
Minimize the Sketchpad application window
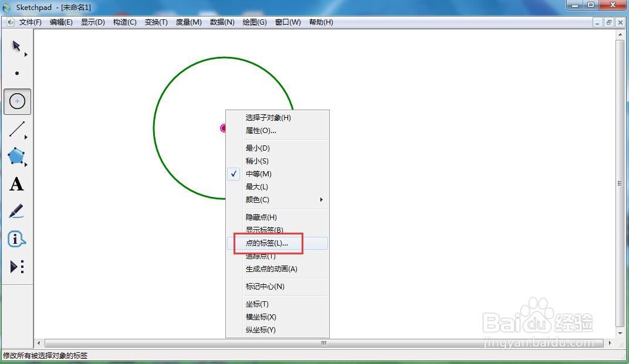point(575,5)
